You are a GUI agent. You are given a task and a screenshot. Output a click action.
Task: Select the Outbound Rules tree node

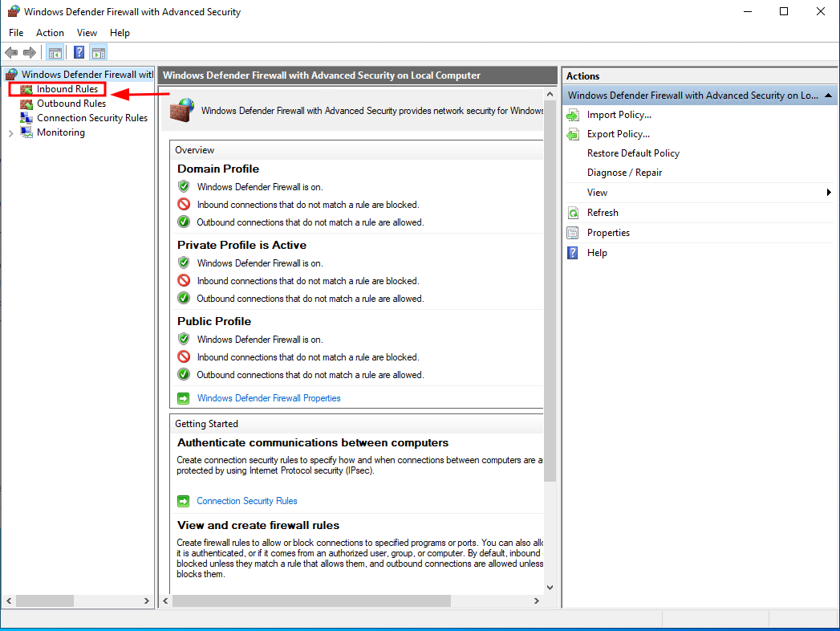click(x=71, y=104)
